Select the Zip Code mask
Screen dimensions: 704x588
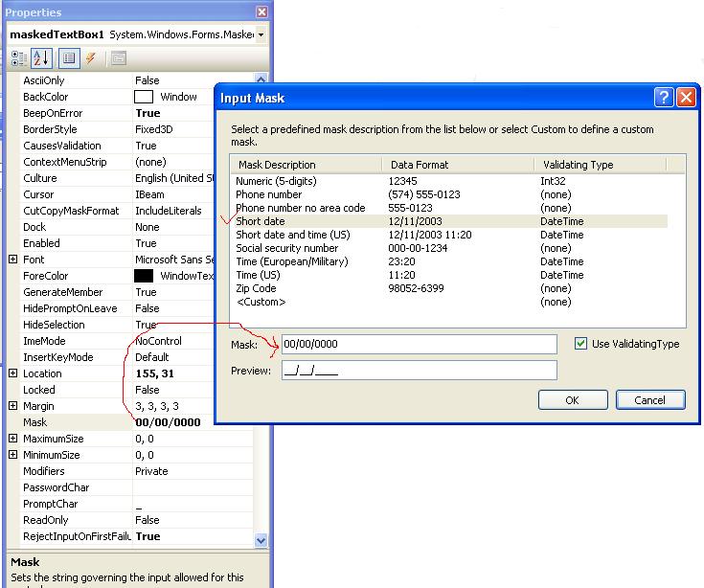pyautogui.click(x=449, y=288)
